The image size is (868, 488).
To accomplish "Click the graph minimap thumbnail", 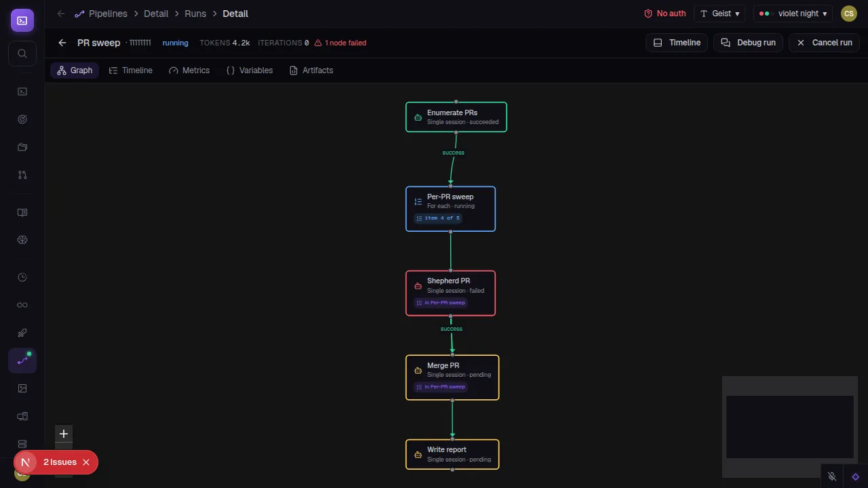I will pyautogui.click(x=790, y=427).
